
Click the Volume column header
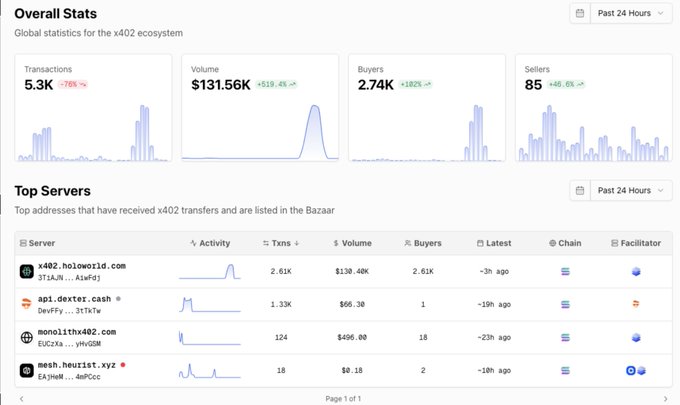pyautogui.click(x=351, y=243)
